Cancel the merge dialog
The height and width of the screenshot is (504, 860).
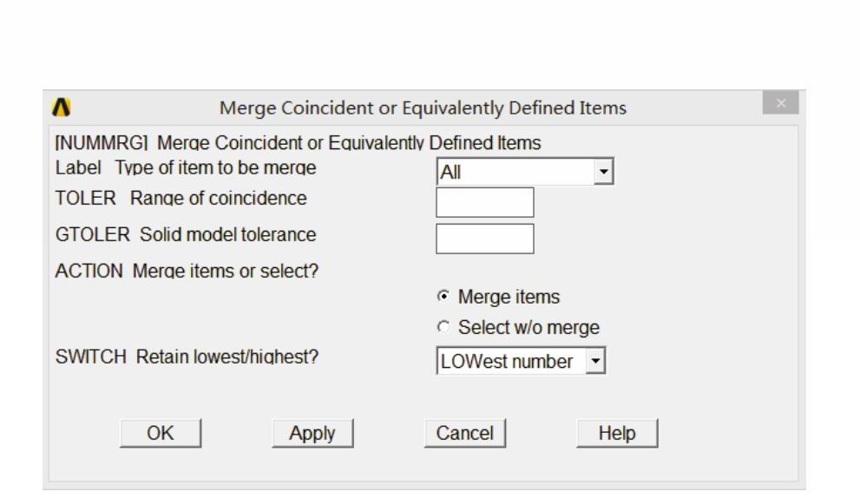pos(464,433)
